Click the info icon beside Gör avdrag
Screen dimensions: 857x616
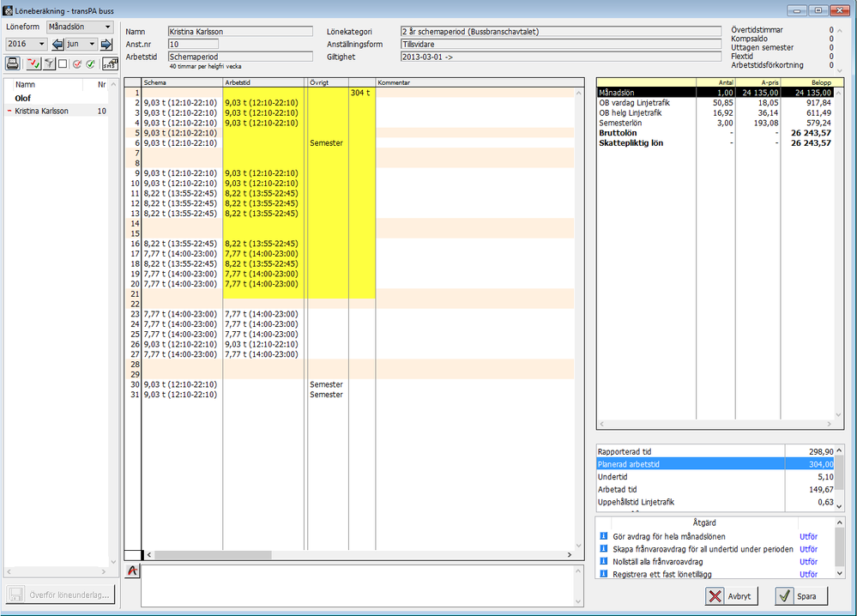(603, 536)
